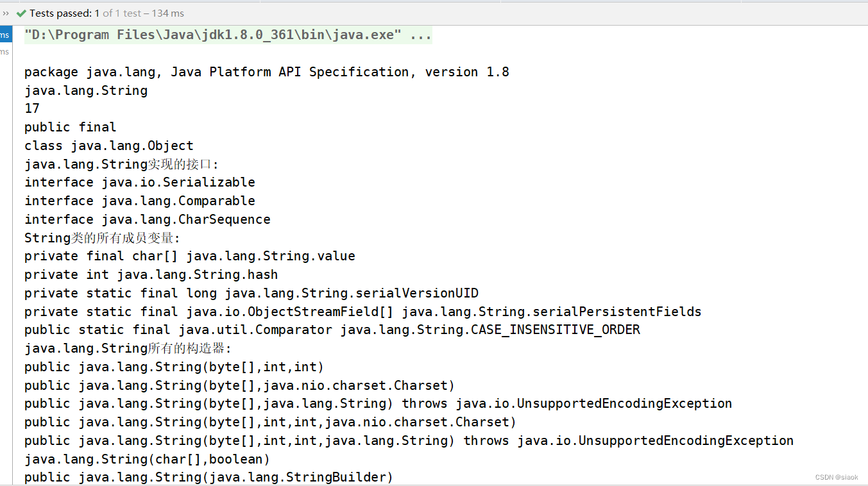Click the String(byte[],int,int) constructor line
This screenshot has width=868, height=486.
pyautogui.click(x=174, y=367)
